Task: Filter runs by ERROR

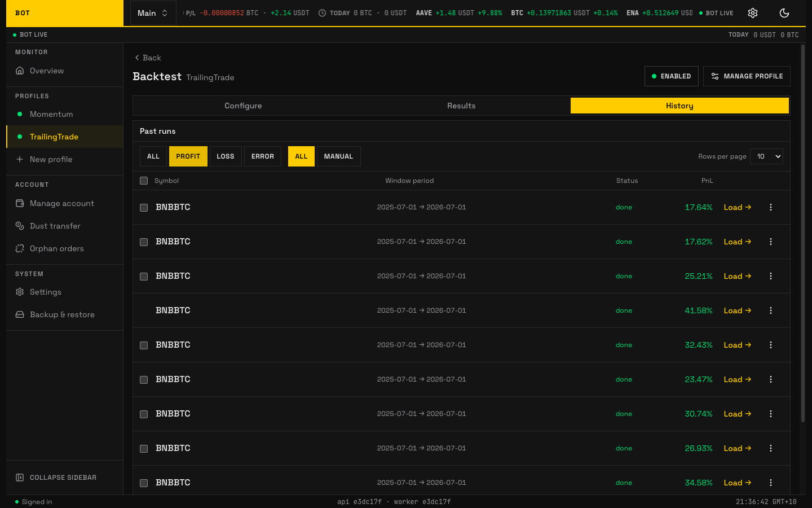Action: point(263,156)
